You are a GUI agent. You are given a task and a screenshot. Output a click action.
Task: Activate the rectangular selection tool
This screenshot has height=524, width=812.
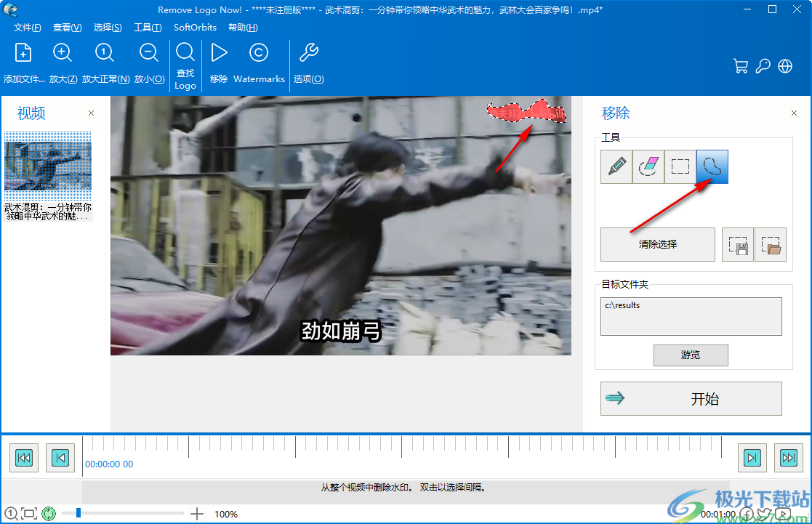click(x=680, y=166)
